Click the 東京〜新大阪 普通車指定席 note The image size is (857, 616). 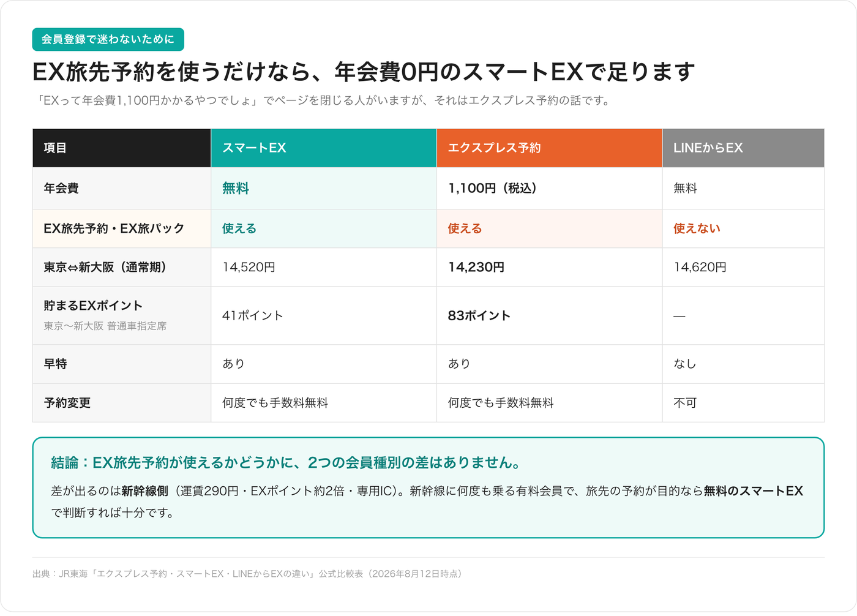coord(105,326)
